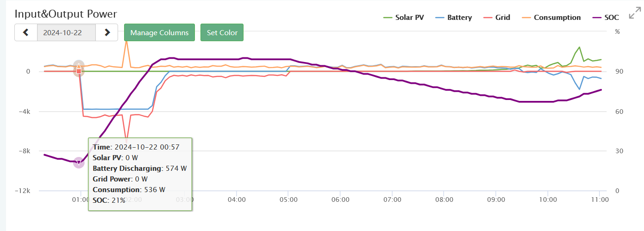Screen dimensions: 644x231
Task: Toggle the SOC series label
Action: pos(612,18)
